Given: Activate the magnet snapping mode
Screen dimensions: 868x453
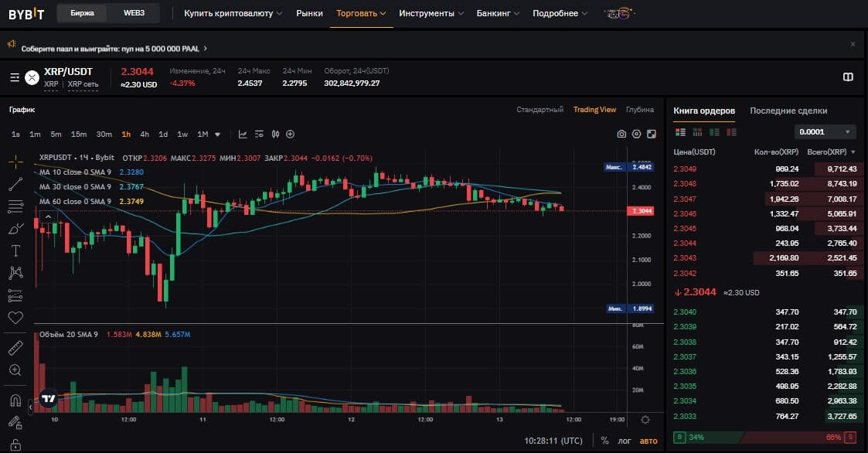Looking at the screenshot, I should click(x=15, y=400).
